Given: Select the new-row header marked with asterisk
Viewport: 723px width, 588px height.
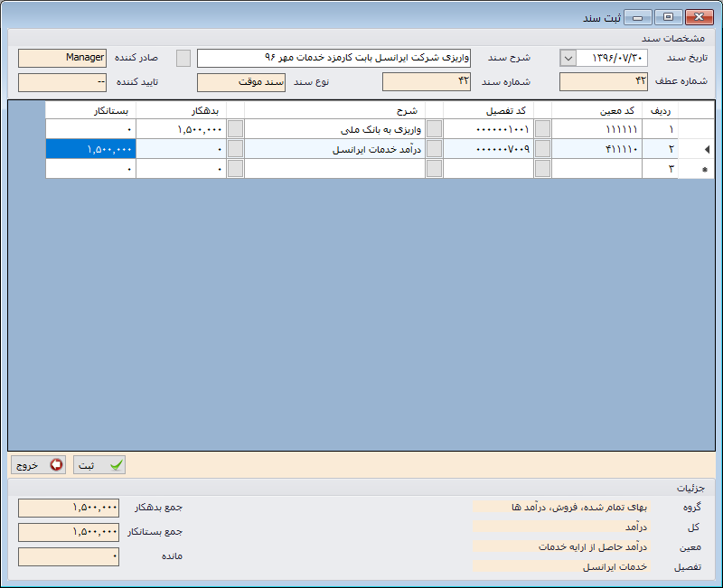Looking at the screenshot, I should point(697,169).
